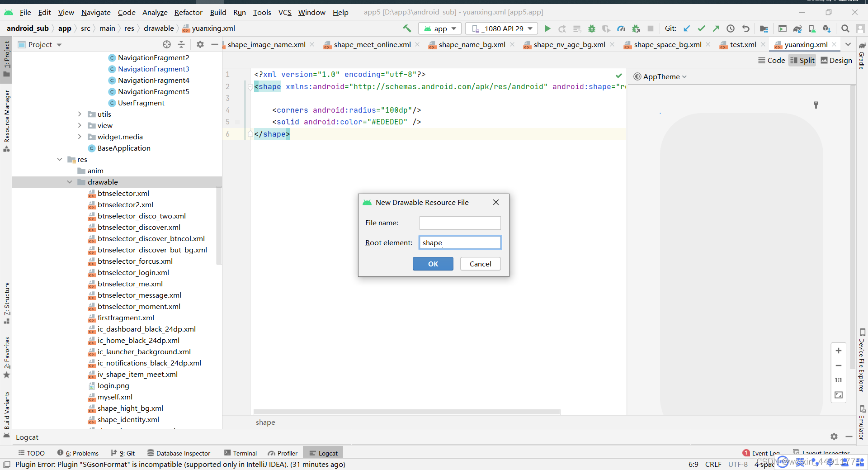The height and width of the screenshot is (470, 868).
Task: Click the drawable breadcrumb in navigation bar
Action: [x=159, y=28]
